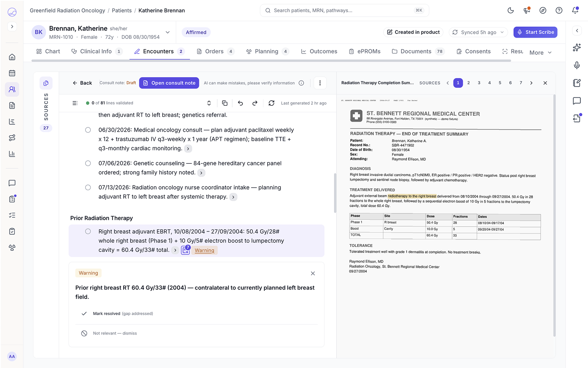Viewport: 588px width, 368px height.
Task: Switch to Documents tab
Action: tap(418, 51)
